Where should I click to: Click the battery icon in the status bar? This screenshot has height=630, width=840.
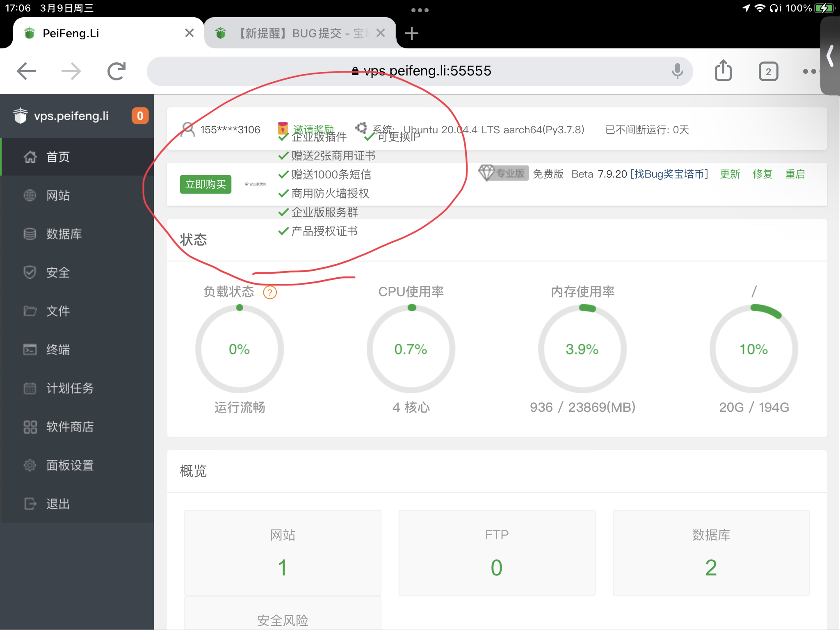pyautogui.click(x=824, y=8)
